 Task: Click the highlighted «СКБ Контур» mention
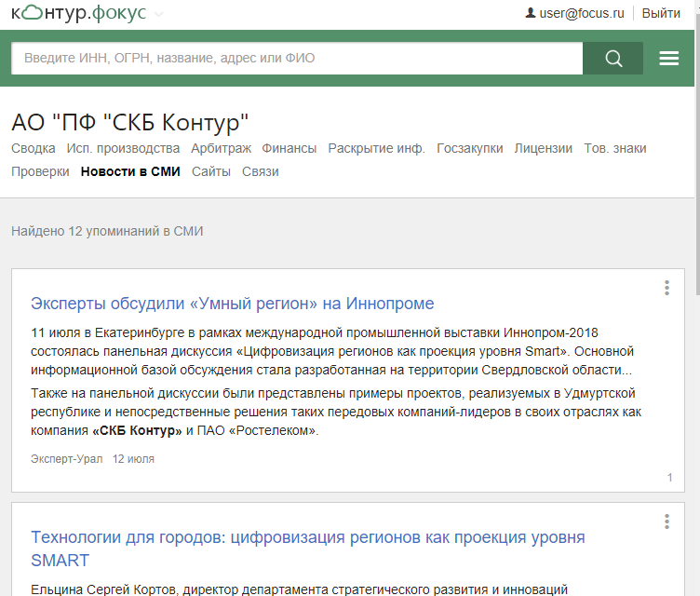(x=137, y=430)
